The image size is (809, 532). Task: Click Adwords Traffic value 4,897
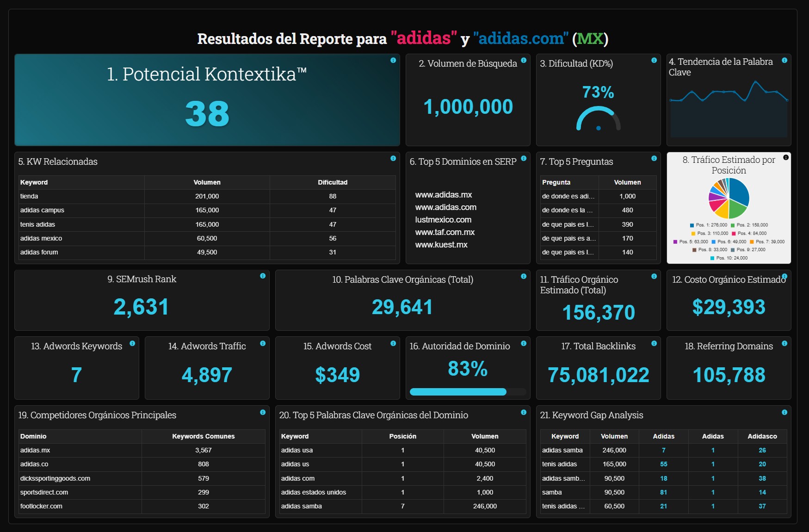coord(207,375)
